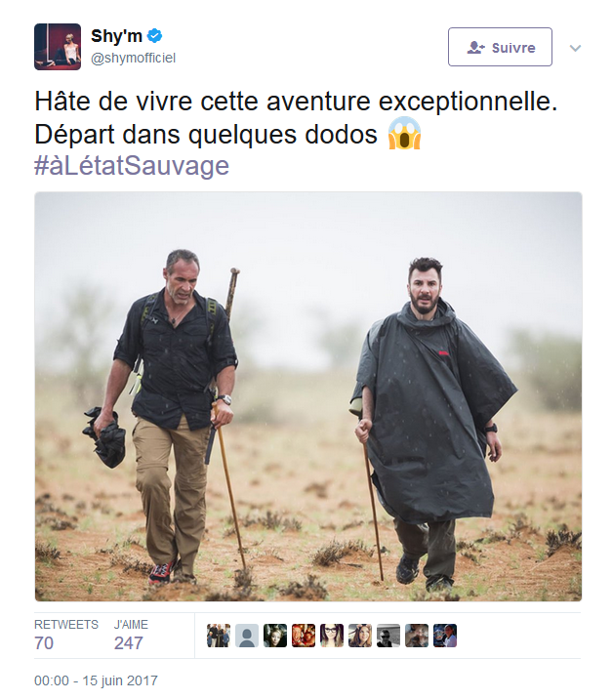Open third liker avatar with dark photo
This screenshot has width=612, height=700.
(275, 636)
